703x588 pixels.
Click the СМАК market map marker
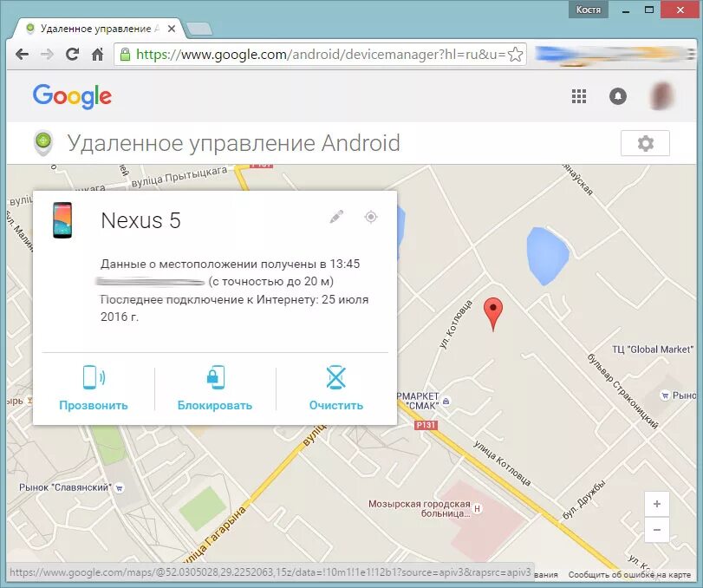click(x=446, y=402)
